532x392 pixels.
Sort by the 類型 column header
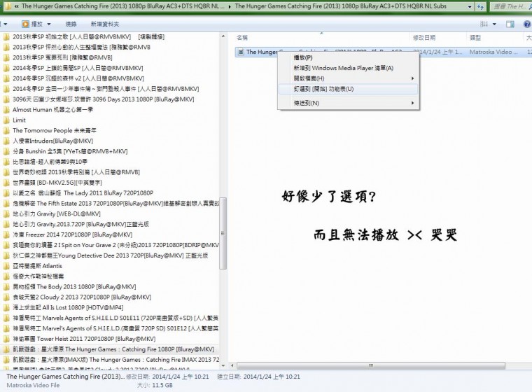(x=475, y=38)
